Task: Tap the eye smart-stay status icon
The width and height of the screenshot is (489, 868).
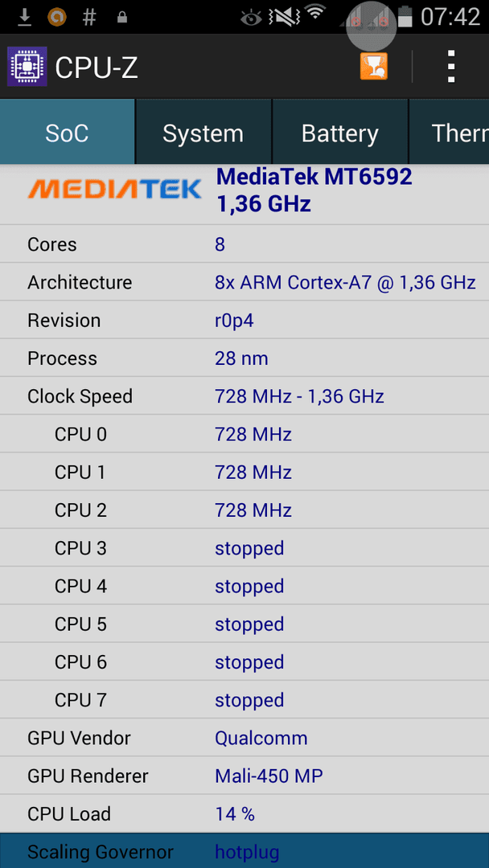Action: tap(252, 18)
